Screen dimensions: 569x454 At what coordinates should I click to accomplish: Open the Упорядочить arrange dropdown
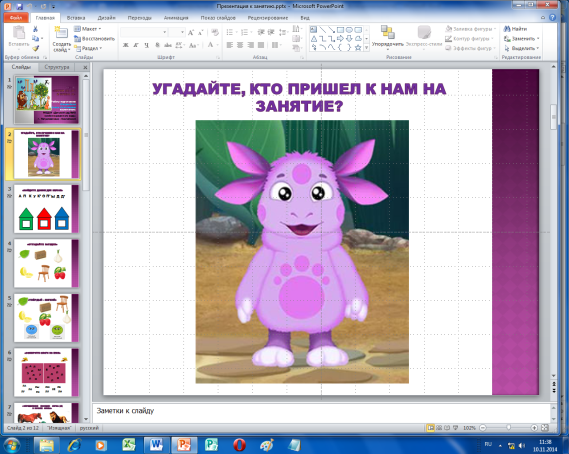388,38
